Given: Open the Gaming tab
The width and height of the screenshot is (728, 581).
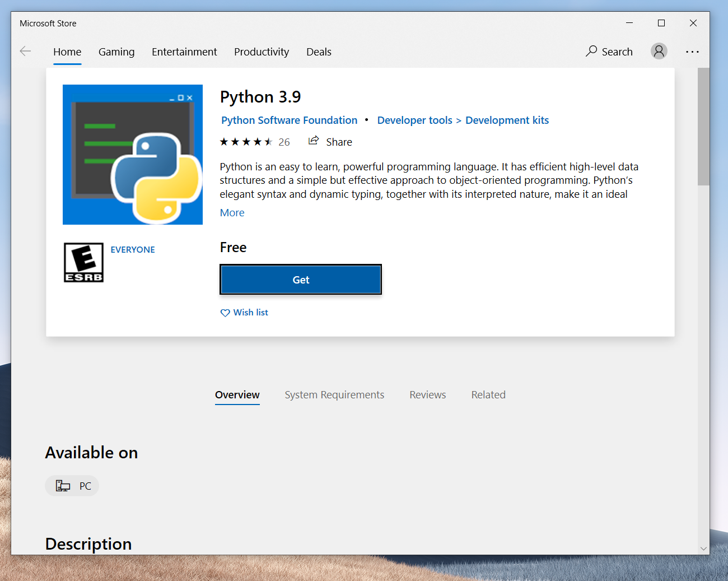Looking at the screenshot, I should pyautogui.click(x=116, y=52).
